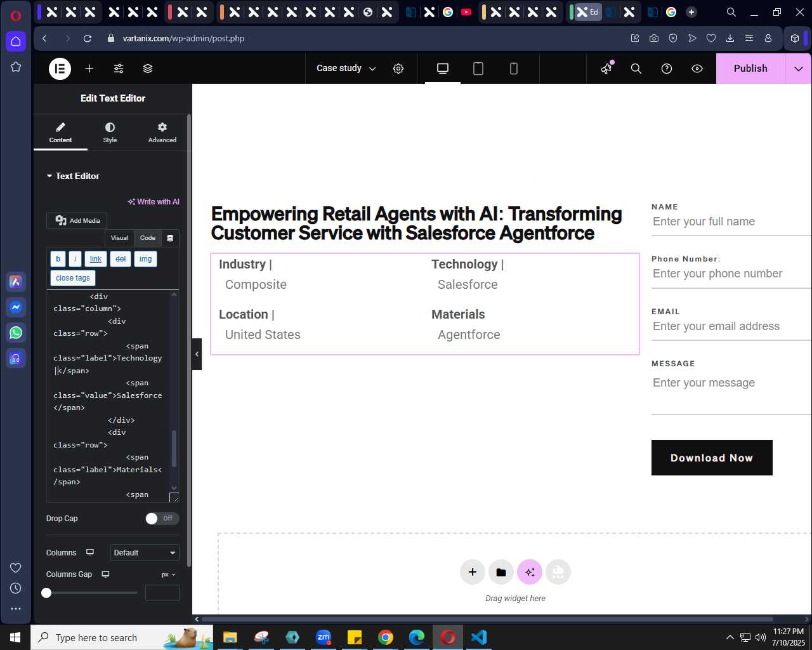The width and height of the screenshot is (812, 650).
Task: Collapse the Text Editor section
Action: 73,176
